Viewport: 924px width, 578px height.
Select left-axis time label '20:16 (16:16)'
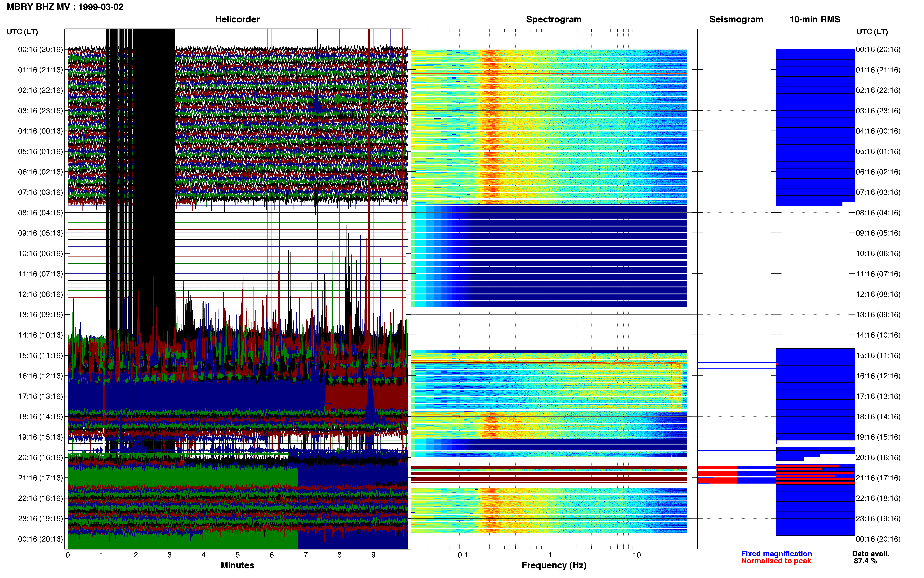pos(41,458)
